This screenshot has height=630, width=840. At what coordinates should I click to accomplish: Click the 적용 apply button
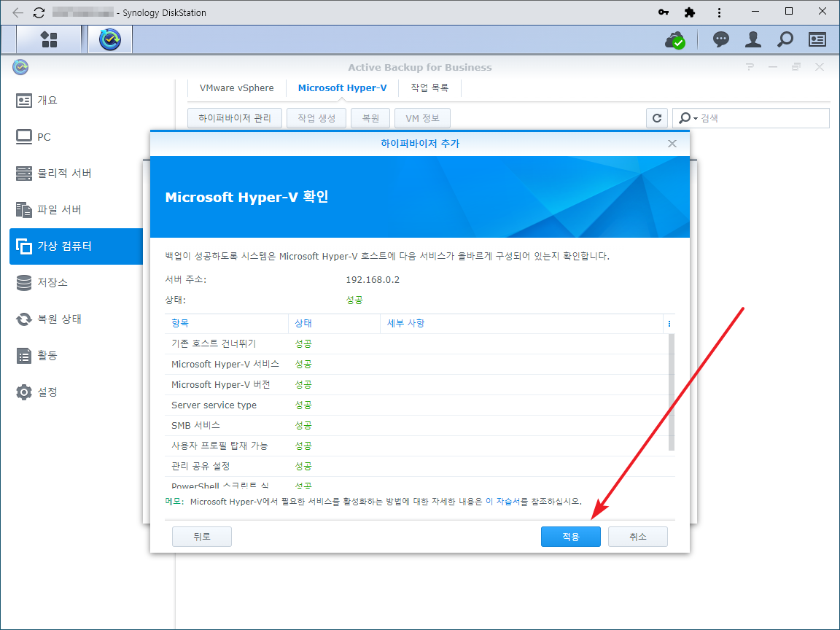coord(570,536)
